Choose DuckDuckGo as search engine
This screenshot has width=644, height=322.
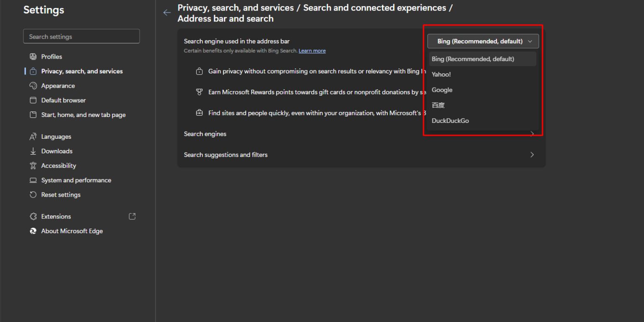click(x=483, y=121)
